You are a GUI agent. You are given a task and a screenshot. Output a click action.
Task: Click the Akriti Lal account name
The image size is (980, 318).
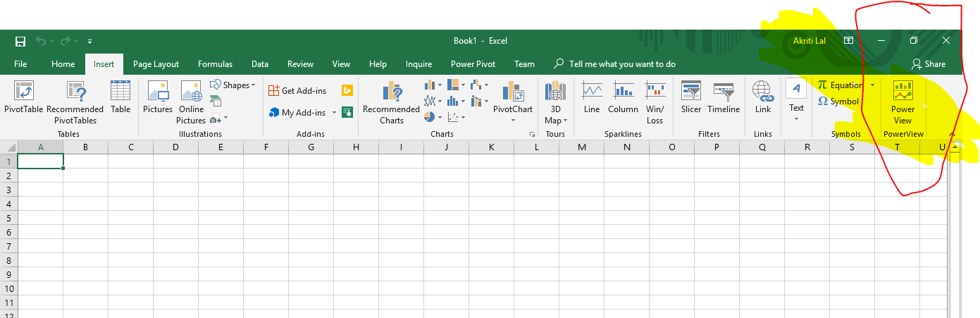pyautogui.click(x=809, y=41)
